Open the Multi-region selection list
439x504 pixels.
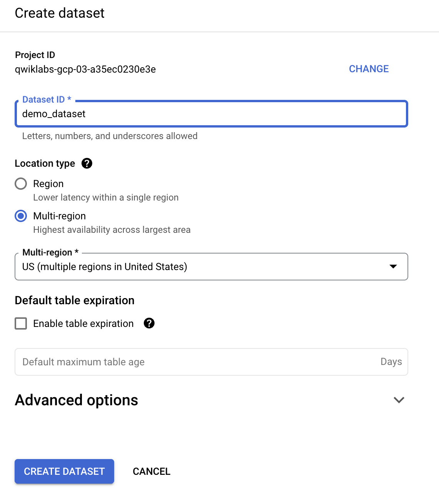[x=211, y=267]
